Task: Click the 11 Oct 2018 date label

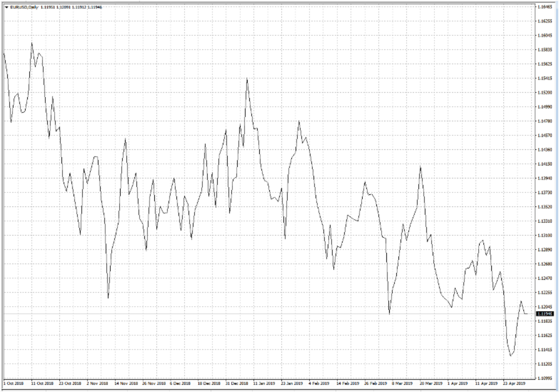Action: point(42,383)
